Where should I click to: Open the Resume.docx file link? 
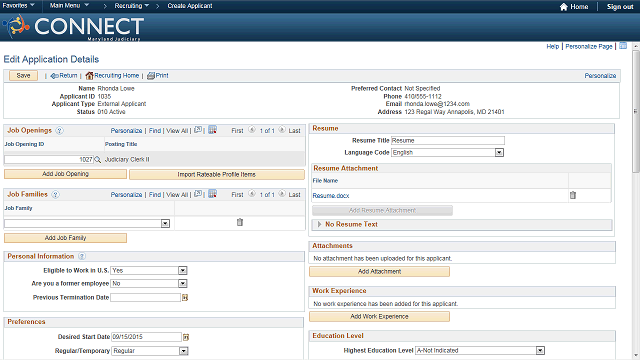click(x=331, y=196)
